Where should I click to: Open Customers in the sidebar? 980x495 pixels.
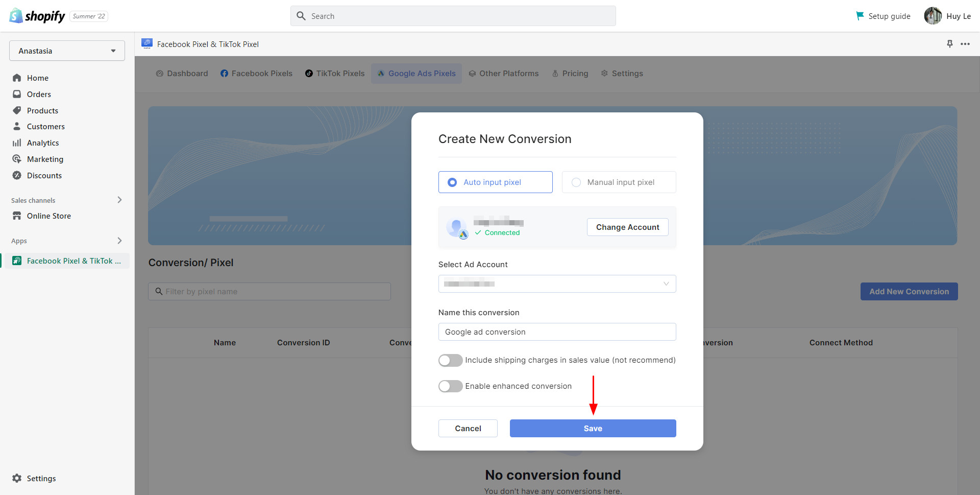point(45,126)
